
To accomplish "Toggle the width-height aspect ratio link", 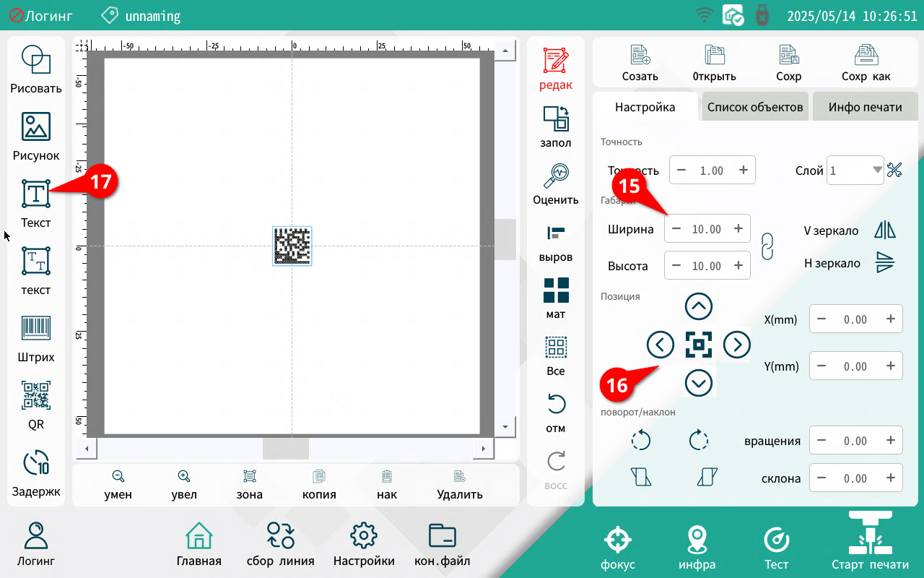I will 768,246.
